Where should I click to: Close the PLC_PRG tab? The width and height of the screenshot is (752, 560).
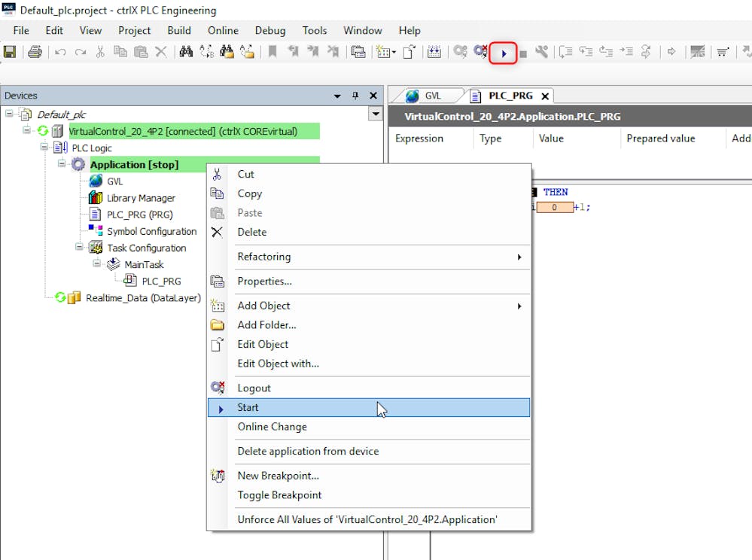click(545, 96)
